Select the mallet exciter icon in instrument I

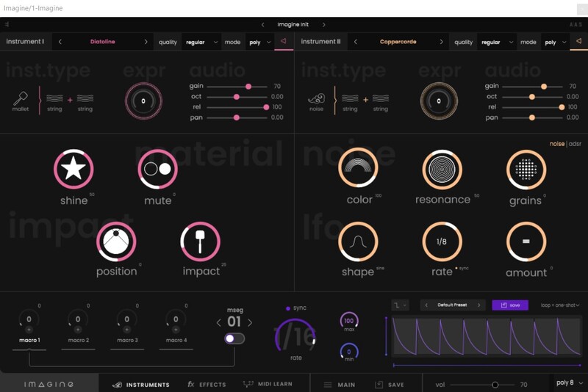click(21, 99)
